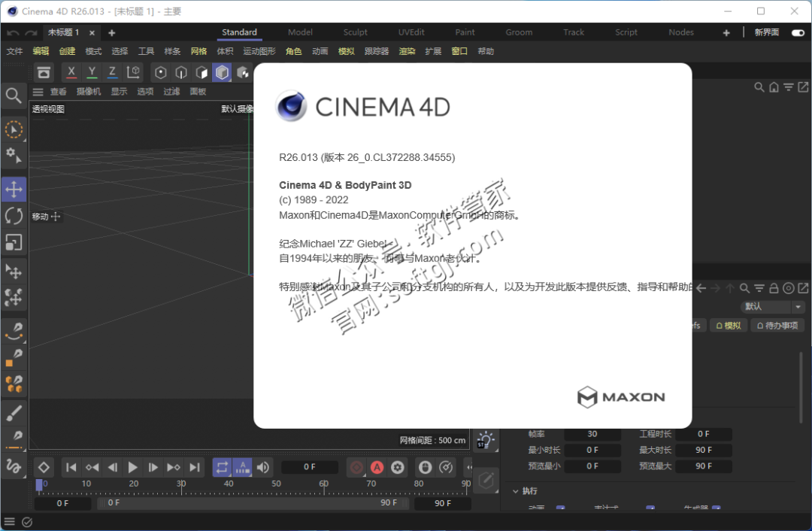Screen dimensions: 812x531
Task: Toggle timeline loop playback button
Action: (222, 467)
